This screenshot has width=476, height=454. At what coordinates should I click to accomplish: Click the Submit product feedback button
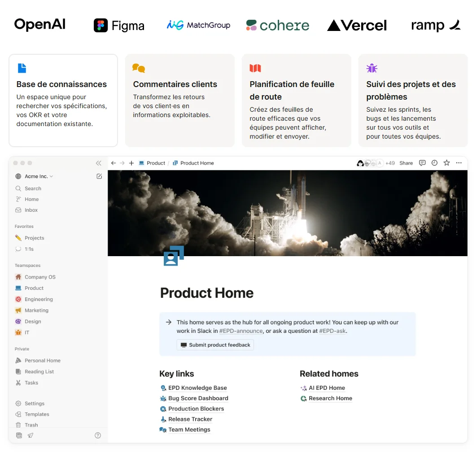[x=215, y=345]
